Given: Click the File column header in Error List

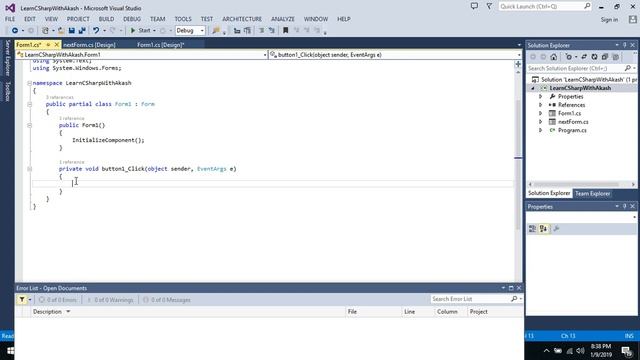Looking at the screenshot, I should [352, 311].
